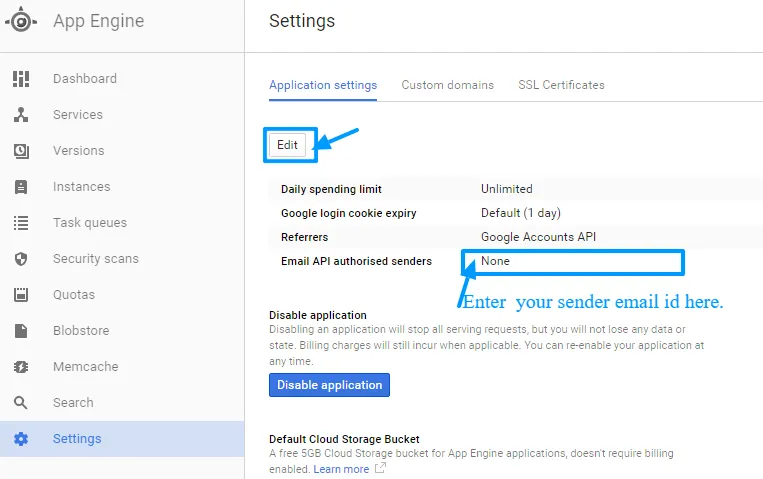Switch to Application settings tab
Viewport: 763px width, 479px height.
323,85
